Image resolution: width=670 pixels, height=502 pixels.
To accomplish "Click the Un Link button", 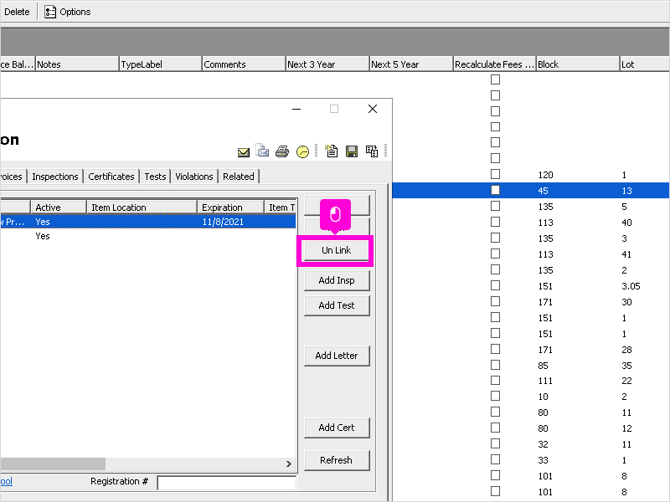I will click(x=336, y=250).
